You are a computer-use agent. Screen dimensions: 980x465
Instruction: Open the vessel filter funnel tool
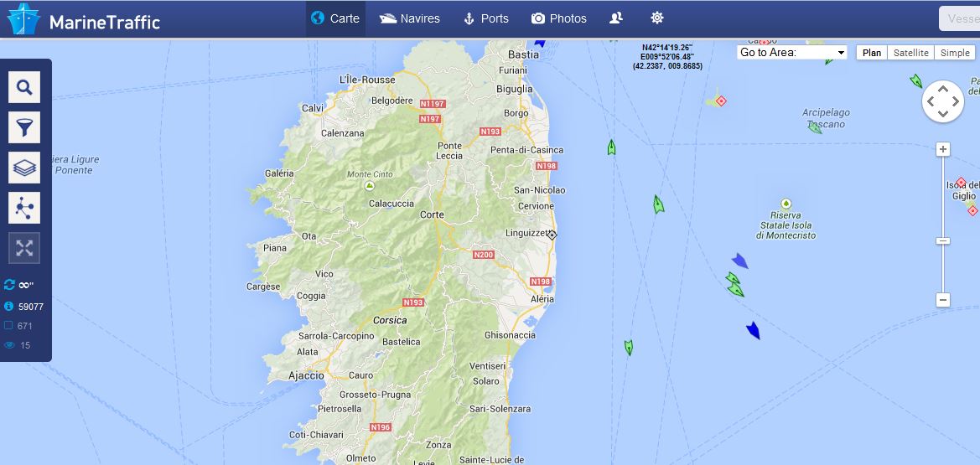tap(24, 127)
